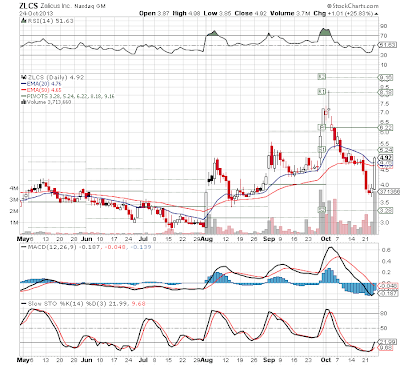Click the ZLCS ticker symbol title
This screenshot has height=365, width=400.
pyautogui.click(x=29, y=5)
